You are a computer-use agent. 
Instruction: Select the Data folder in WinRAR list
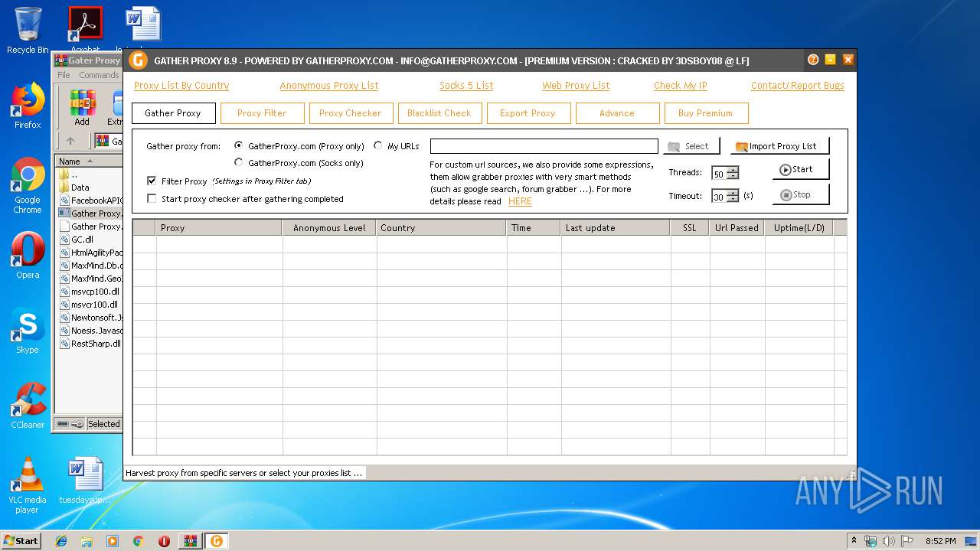click(x=80, y=187)
